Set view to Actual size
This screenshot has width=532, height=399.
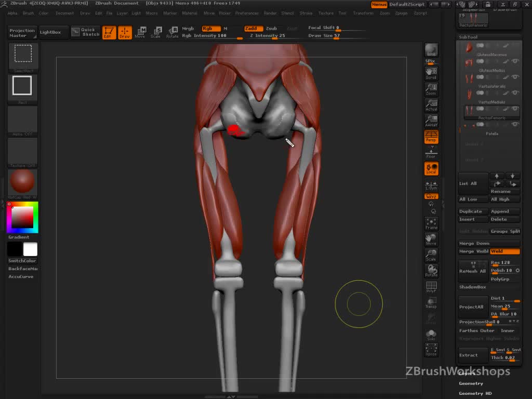click(431, 105)
